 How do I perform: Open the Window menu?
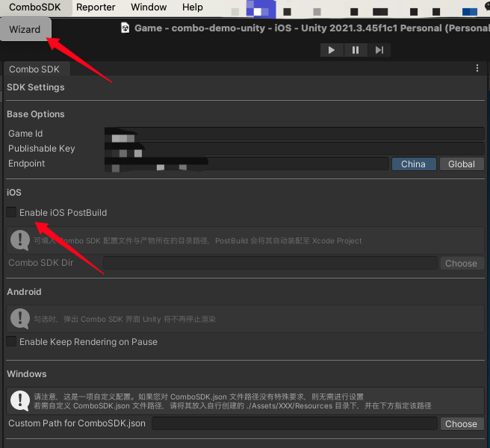(x=149, y=7)
